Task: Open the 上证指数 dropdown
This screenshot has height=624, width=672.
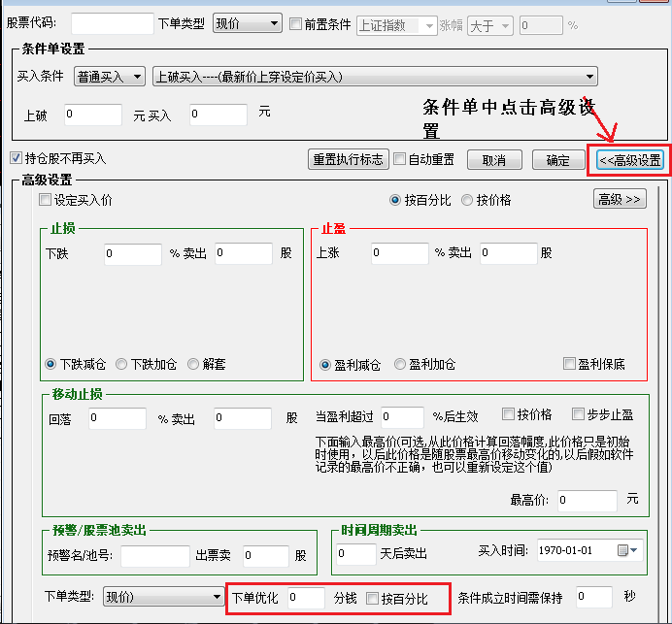Action: pos(396,25)
